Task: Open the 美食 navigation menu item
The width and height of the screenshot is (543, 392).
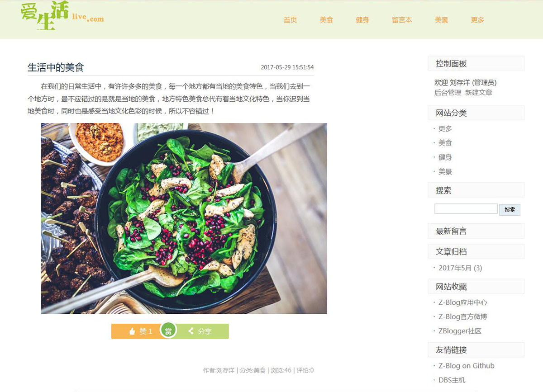Action: coord(326,20)
